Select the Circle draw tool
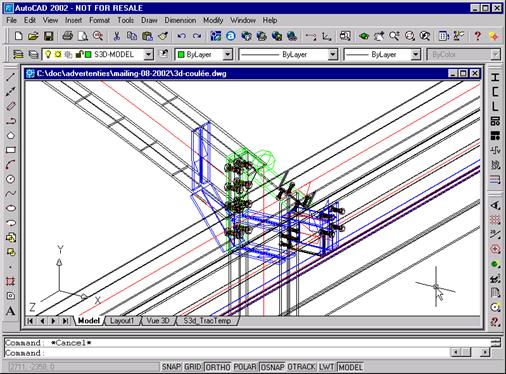 pyautogui.click(x=10, y=179)
